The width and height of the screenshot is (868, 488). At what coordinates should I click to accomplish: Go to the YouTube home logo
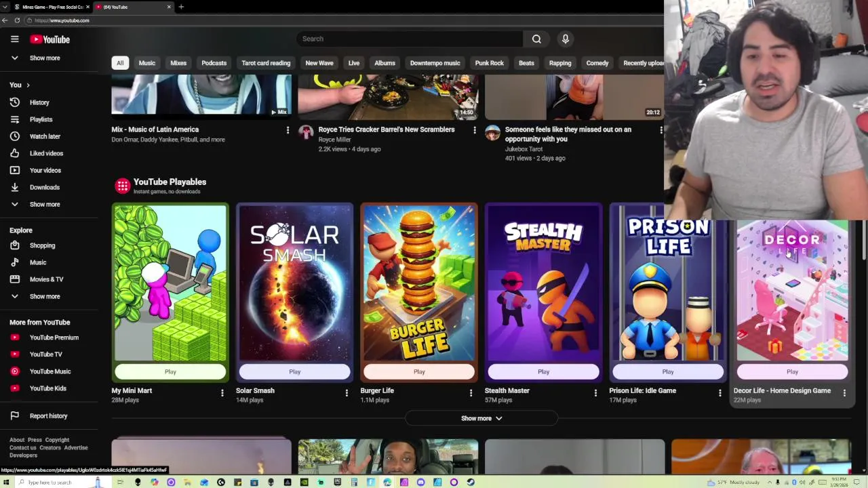[x=50, y=39]
